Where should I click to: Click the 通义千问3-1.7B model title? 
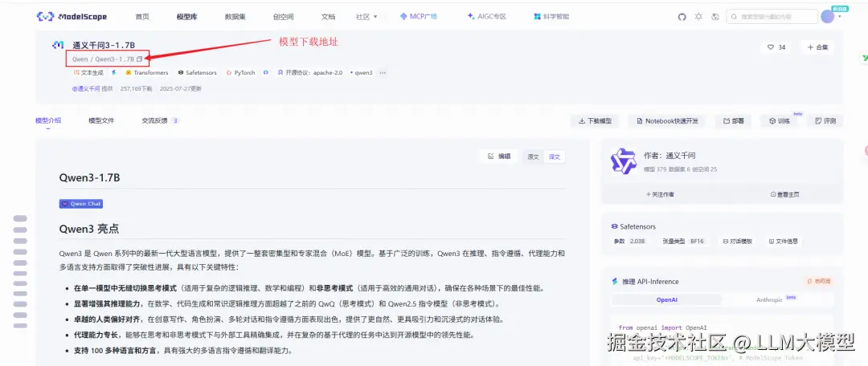pos(104,45)
